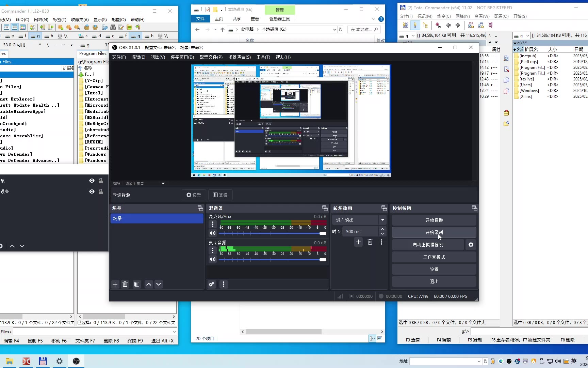Open virtual camera settings gear icon
Screen dimensions: 588x368
click(471, 245)
